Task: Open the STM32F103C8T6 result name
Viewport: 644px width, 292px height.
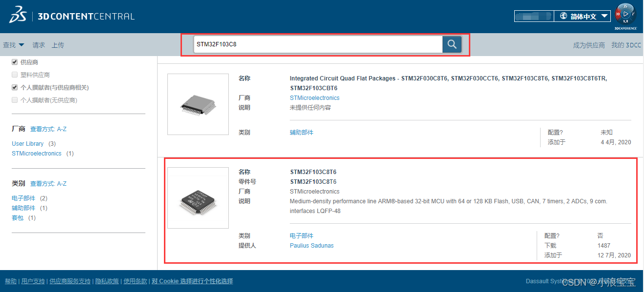Action: 313,172
